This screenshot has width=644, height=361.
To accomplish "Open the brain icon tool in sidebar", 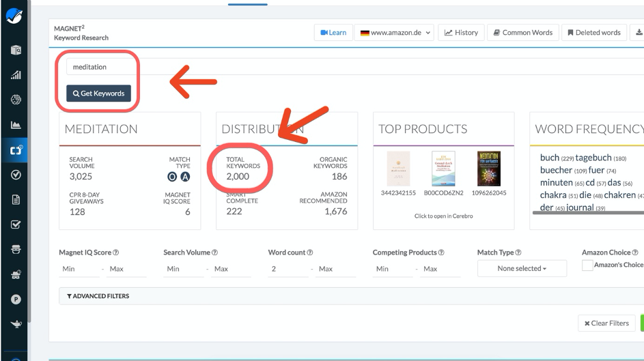I will pyautogui.click(x=16, y=100).
